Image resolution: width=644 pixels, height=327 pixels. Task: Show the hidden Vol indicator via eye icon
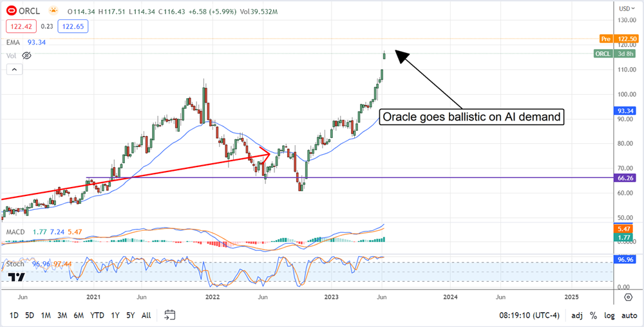click(27, 56)
